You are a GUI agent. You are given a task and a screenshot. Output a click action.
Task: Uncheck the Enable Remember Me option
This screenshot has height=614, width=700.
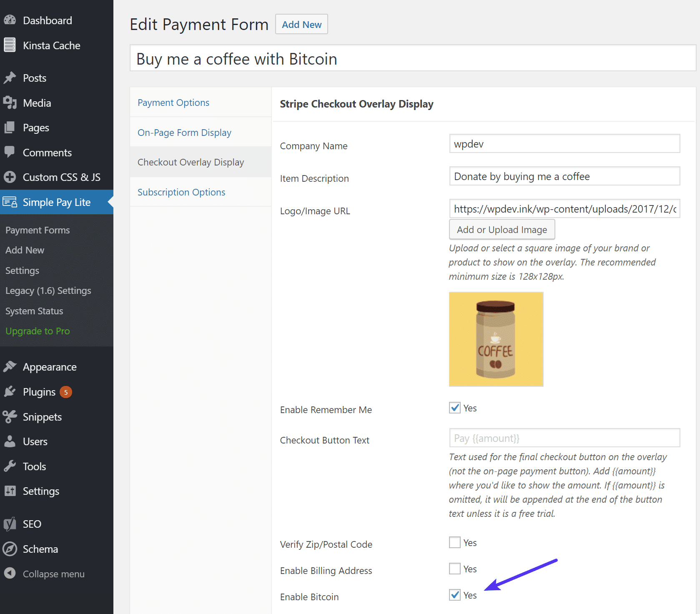point(454,408)
